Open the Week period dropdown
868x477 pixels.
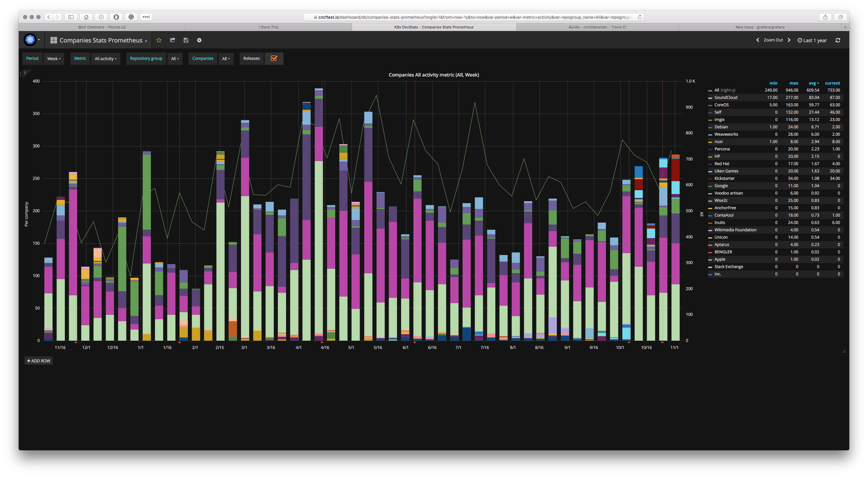pyautogui.click(x=53, y=58)
